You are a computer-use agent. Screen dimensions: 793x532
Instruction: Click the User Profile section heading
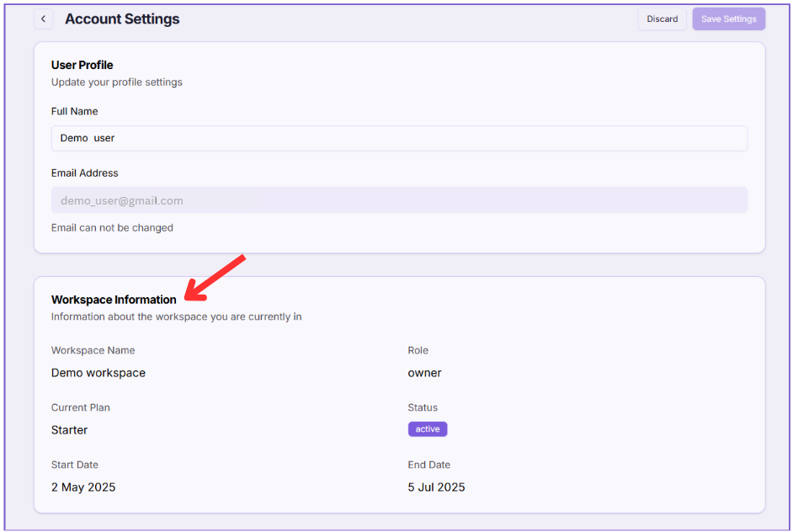(82, 65)
